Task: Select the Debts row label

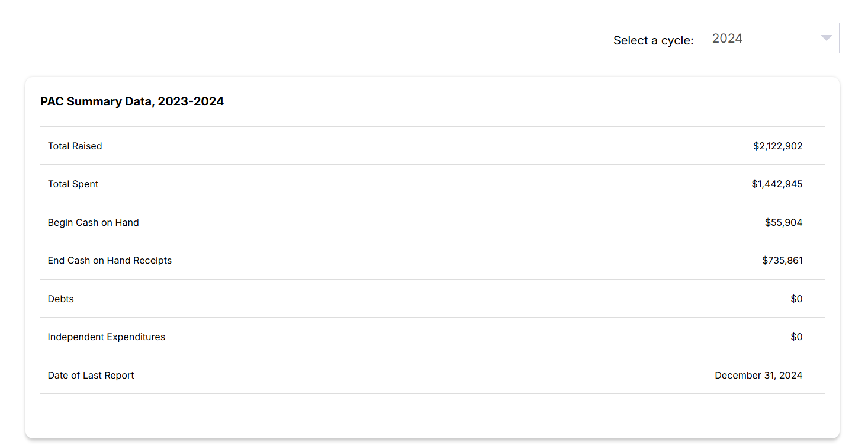Action: [x=61, y=299]
